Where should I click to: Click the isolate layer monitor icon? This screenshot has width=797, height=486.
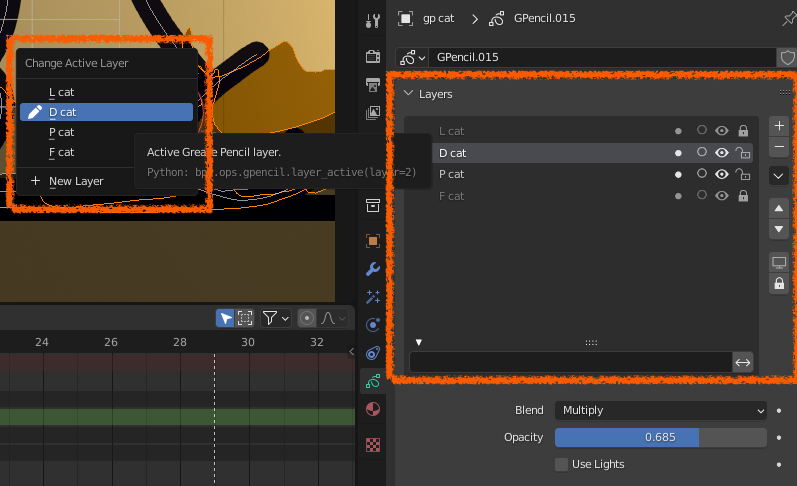coord(779,262)
